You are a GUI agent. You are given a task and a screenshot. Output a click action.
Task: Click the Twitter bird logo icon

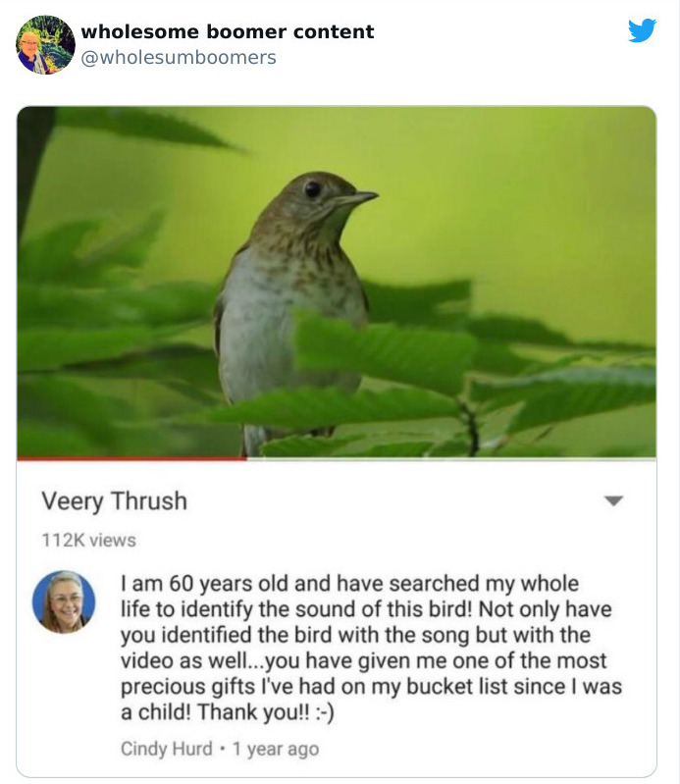pos(642,30)
